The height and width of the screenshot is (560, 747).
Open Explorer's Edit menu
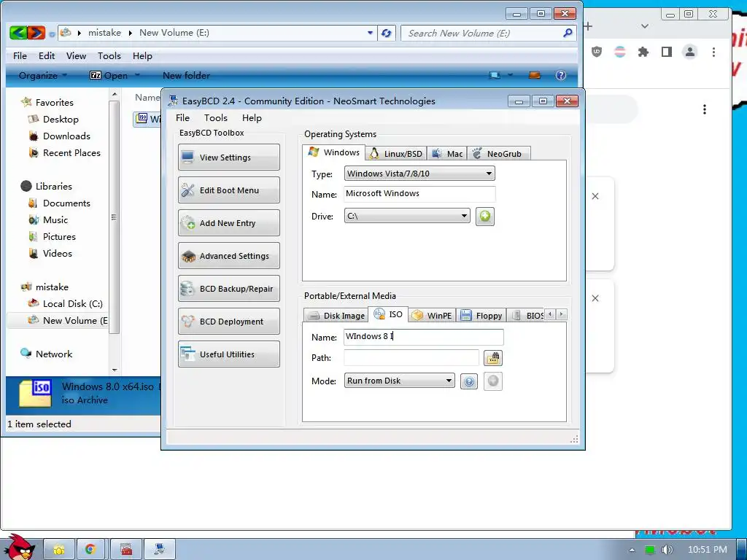tap(46, 55)
